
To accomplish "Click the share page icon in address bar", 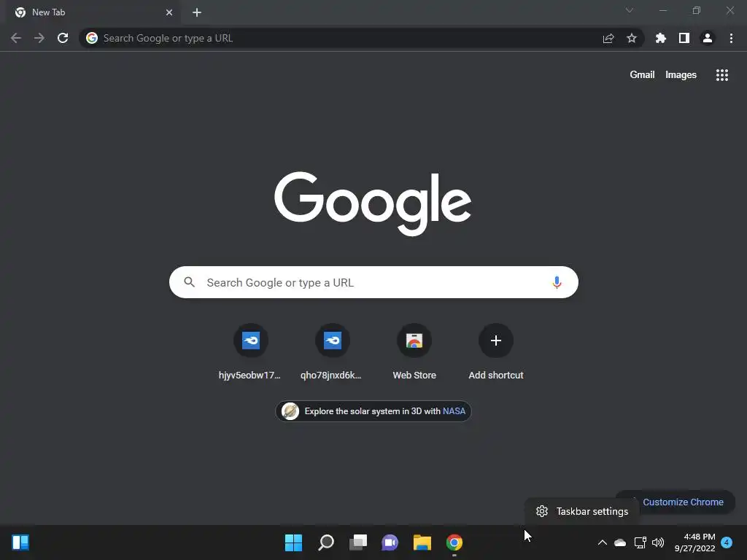I will pos(608,38).
